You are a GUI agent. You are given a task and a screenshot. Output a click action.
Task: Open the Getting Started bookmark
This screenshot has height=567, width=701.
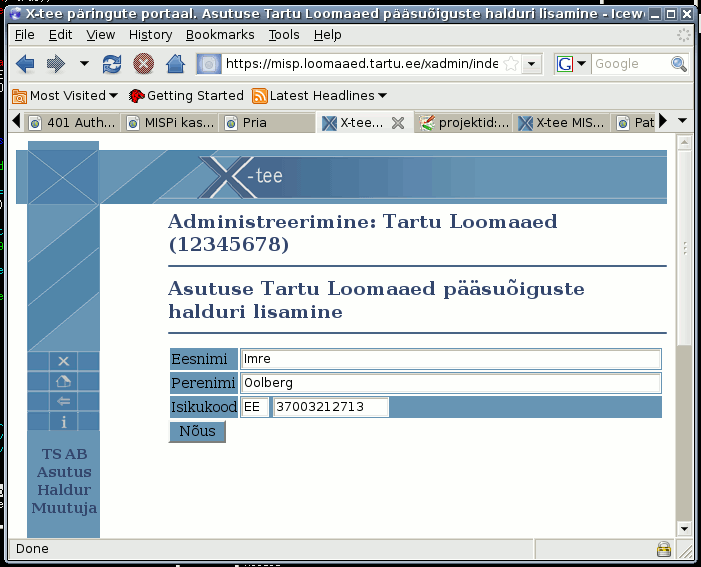click(x=186, y=96)
